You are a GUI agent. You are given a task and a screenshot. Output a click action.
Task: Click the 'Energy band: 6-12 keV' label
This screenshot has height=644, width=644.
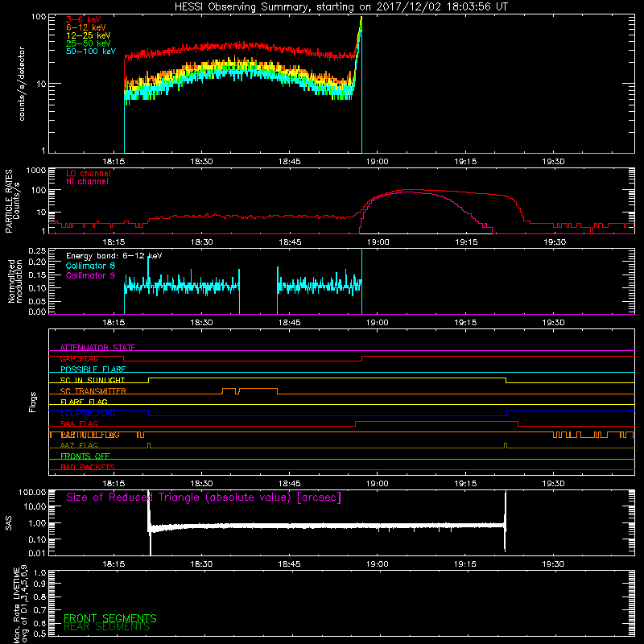[114, 256]
